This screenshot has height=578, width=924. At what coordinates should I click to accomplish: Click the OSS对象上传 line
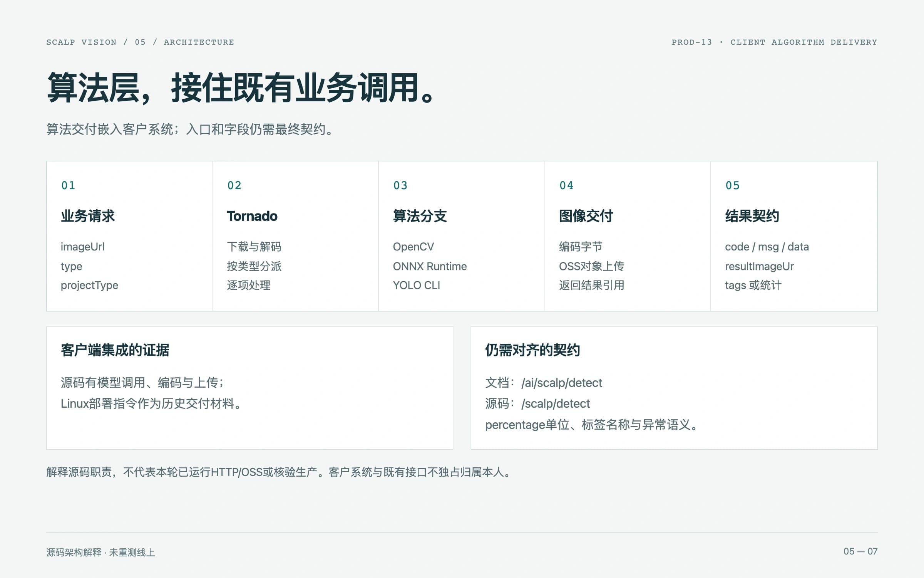point(592,266)
